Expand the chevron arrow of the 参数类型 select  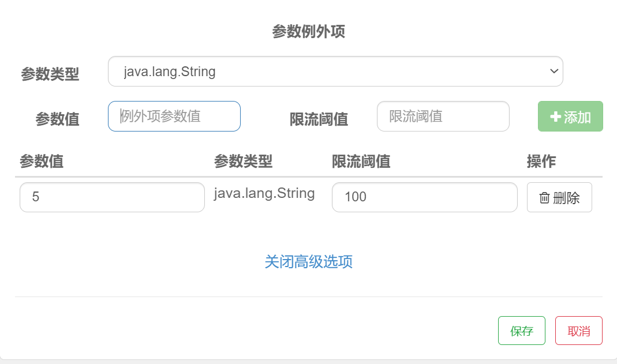coord(554,71)
